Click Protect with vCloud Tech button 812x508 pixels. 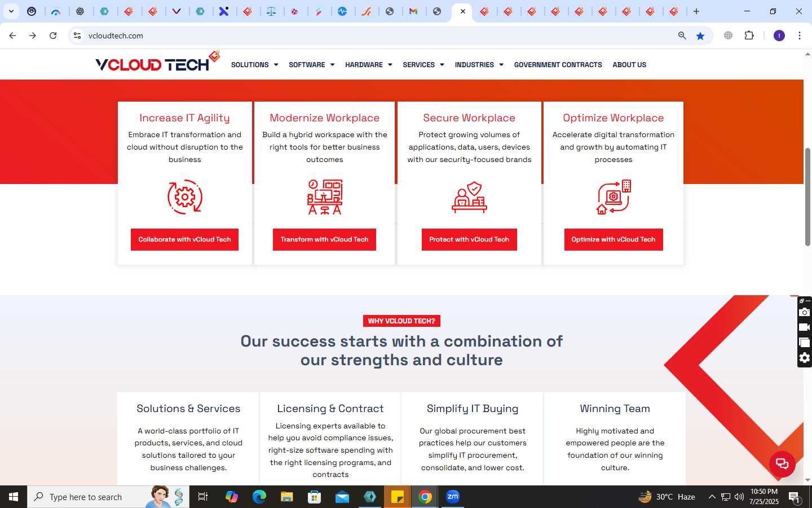pyautogui.click(x=469, y=239)
